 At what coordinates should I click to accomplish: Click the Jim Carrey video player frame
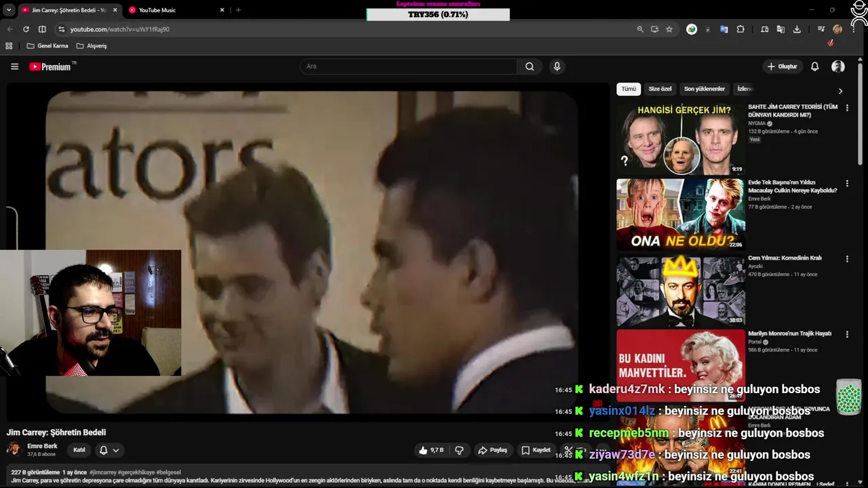point(309,252)
